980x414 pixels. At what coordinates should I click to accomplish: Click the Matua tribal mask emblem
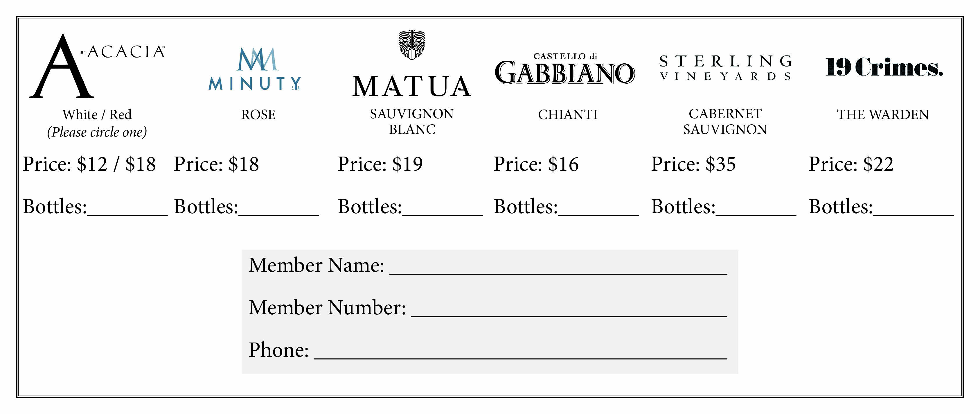point(412,44)
